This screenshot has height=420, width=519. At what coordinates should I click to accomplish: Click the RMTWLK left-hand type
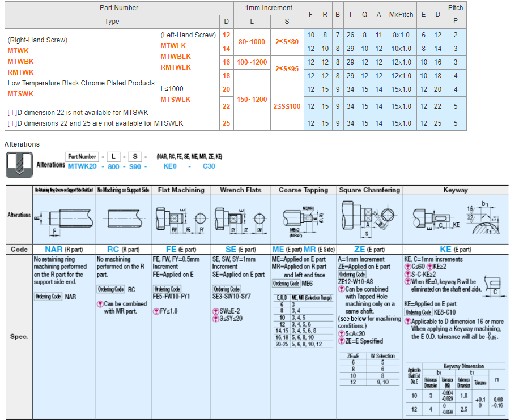click(x=176, y=67)
